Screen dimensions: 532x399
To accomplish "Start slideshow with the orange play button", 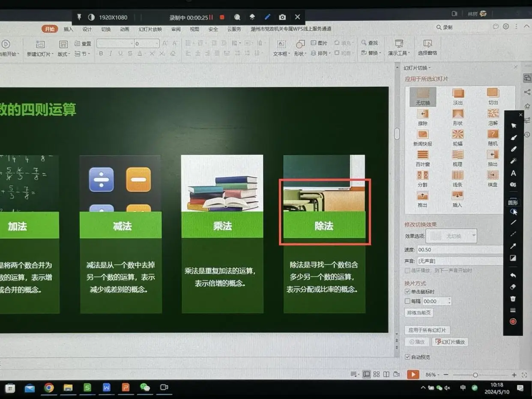I will (x=412, y=375).
